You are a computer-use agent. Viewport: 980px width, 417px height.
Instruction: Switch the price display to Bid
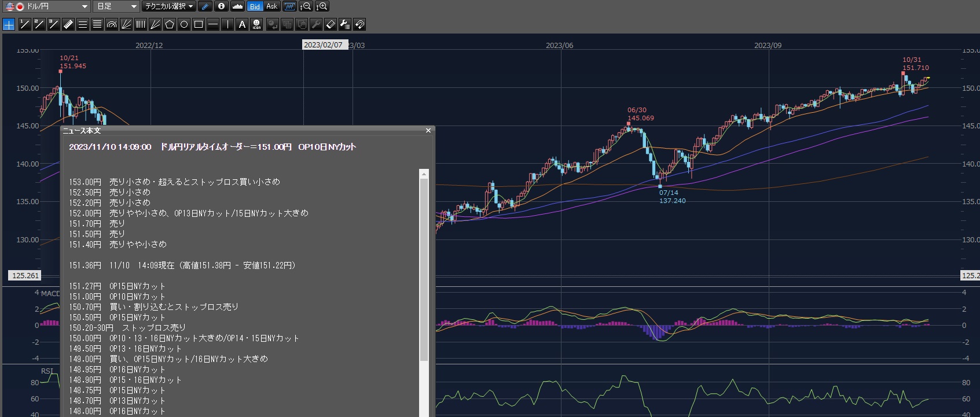tap(255, 6)
